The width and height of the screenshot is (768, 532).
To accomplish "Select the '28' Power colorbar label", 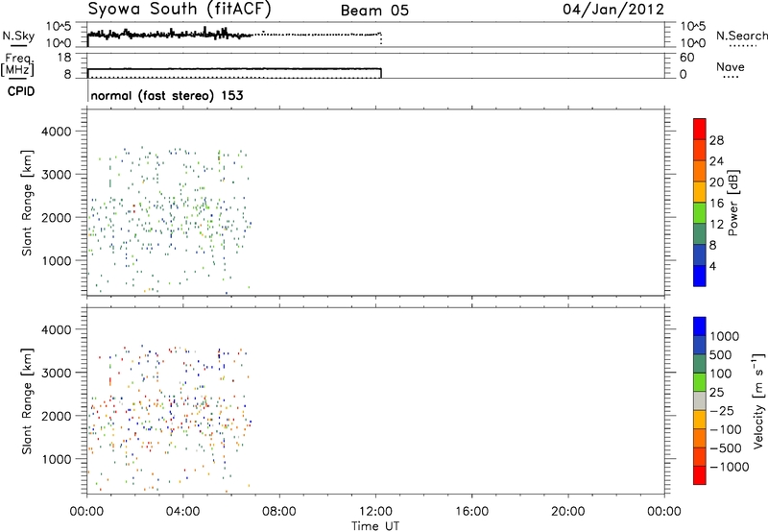I will pyautogui.click(x=716, y=140).
